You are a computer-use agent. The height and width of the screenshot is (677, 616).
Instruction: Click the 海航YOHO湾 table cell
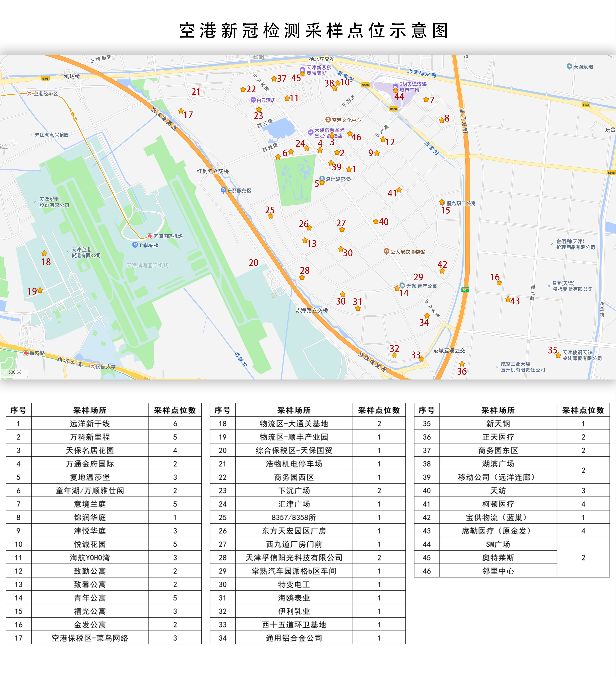[x=90, y=557]
